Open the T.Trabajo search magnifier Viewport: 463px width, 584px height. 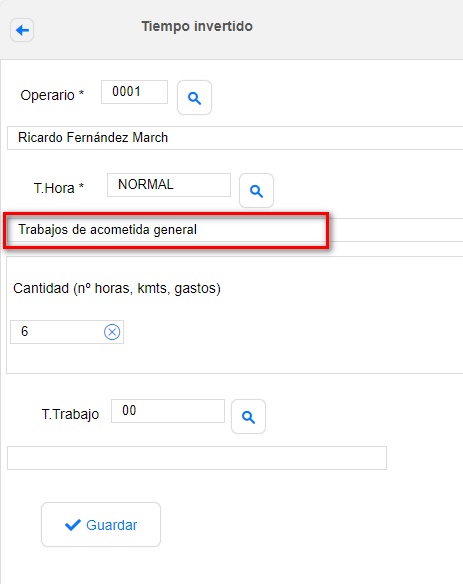tap(248, 416)
